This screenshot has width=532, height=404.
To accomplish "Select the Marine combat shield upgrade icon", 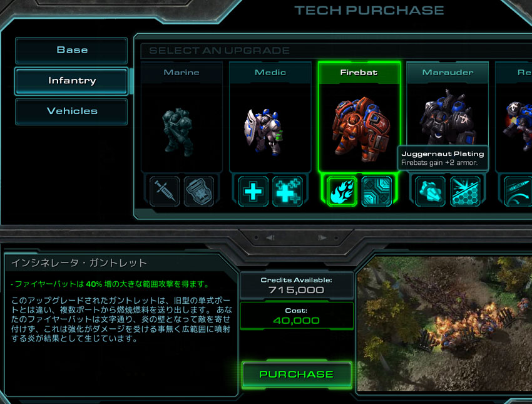I will click(199, 192).
